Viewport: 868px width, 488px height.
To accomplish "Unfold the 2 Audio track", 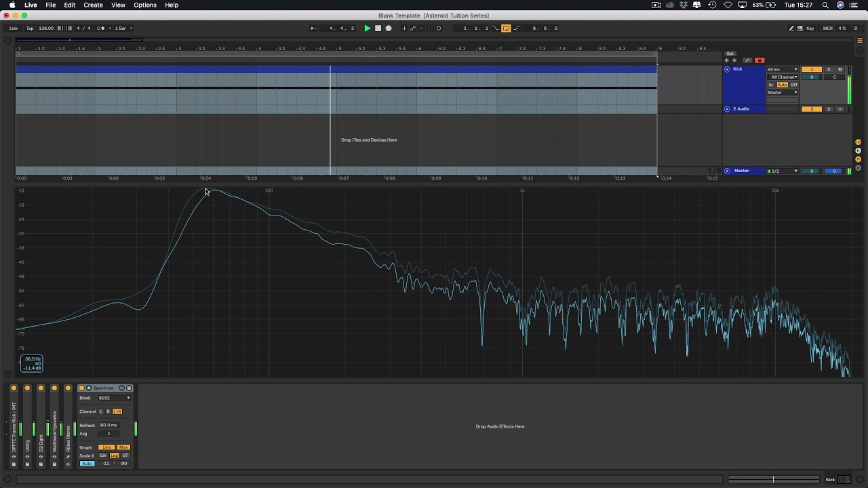I will point(727,108).
